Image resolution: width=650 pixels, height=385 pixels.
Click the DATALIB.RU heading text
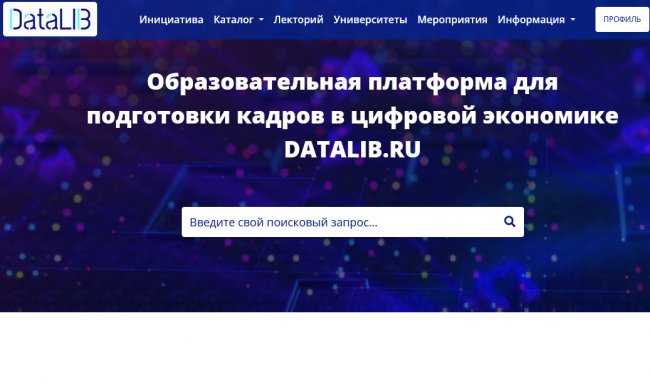click(x=352, y=149)
